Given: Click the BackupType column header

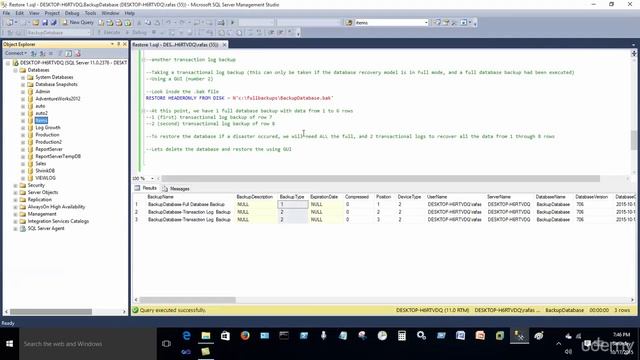Looking at the screenshot, I should click(292, 197).
